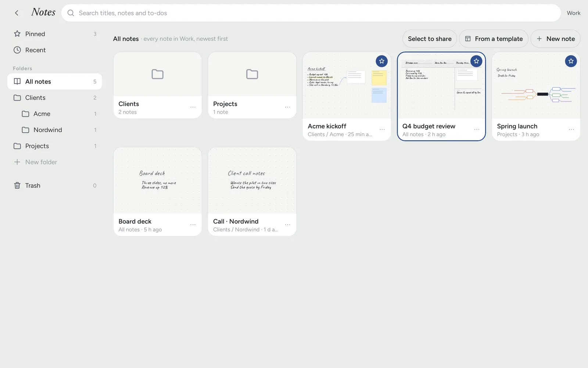Open the Clients folder card

click(157, 85)
